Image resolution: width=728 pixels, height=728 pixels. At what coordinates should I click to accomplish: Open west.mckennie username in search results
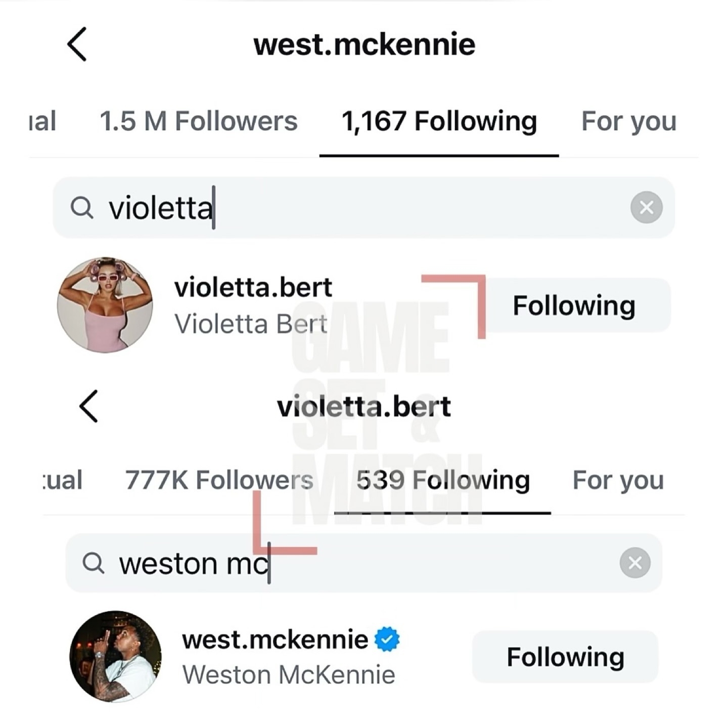point(275,640)
